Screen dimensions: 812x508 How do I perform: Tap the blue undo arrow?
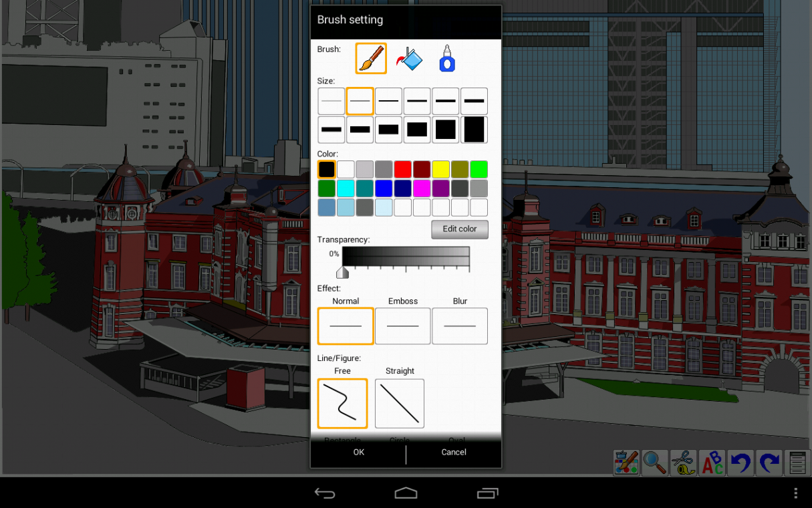pos(740,463)
